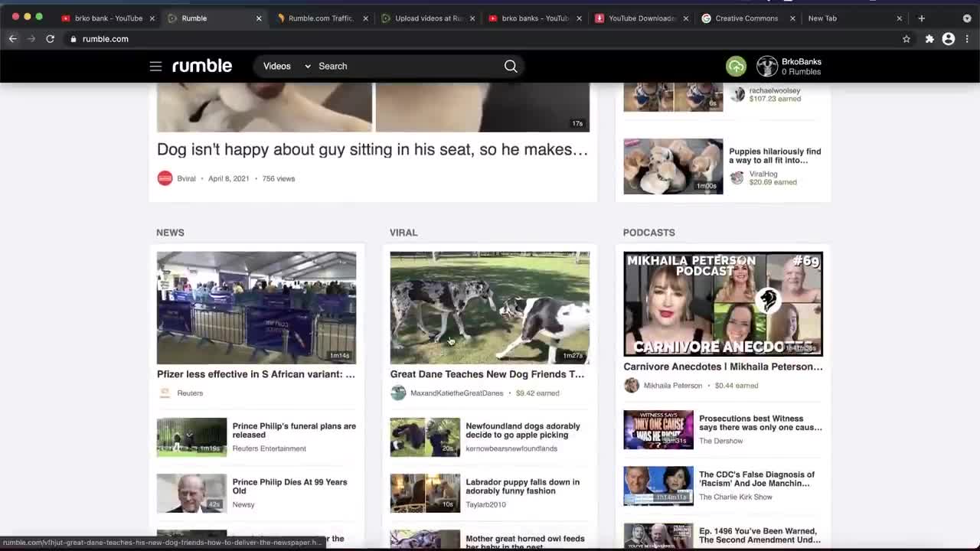Click the MaxandKatietheGreatDanes avatar
This screenshot has width=980, height=551.
pos(398,393)
